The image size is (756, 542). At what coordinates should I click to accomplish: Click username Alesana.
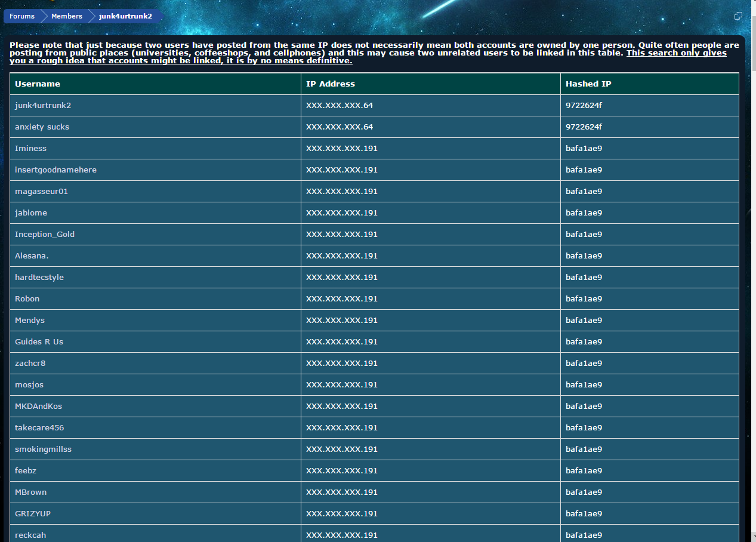(32, 256)
